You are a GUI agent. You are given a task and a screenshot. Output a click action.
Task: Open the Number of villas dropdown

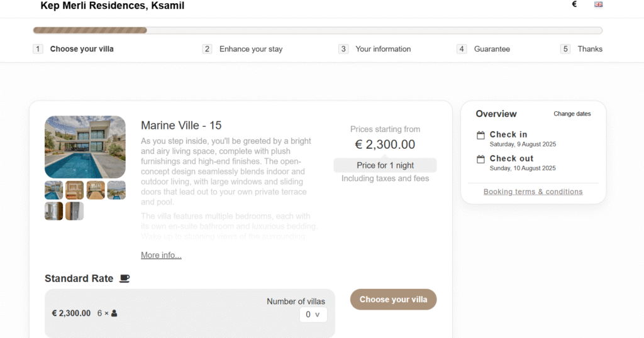tap(313, 315)
